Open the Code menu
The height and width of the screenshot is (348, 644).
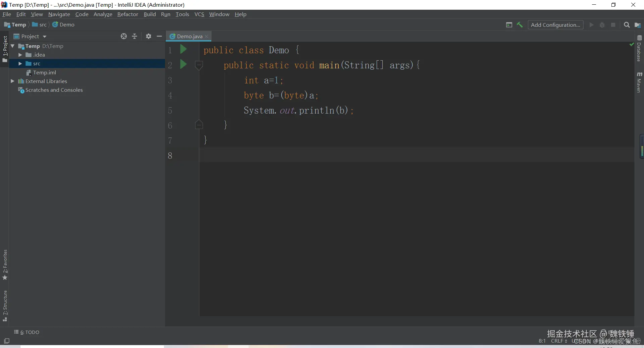82,14
